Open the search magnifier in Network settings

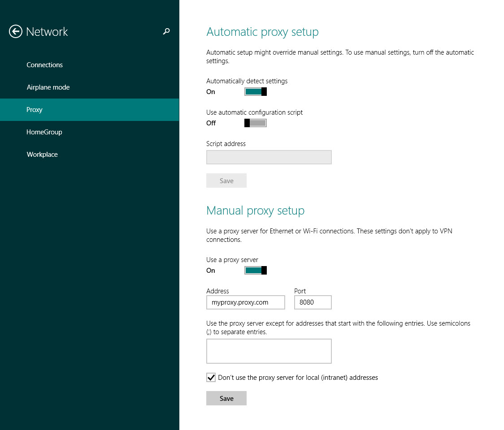166,32
